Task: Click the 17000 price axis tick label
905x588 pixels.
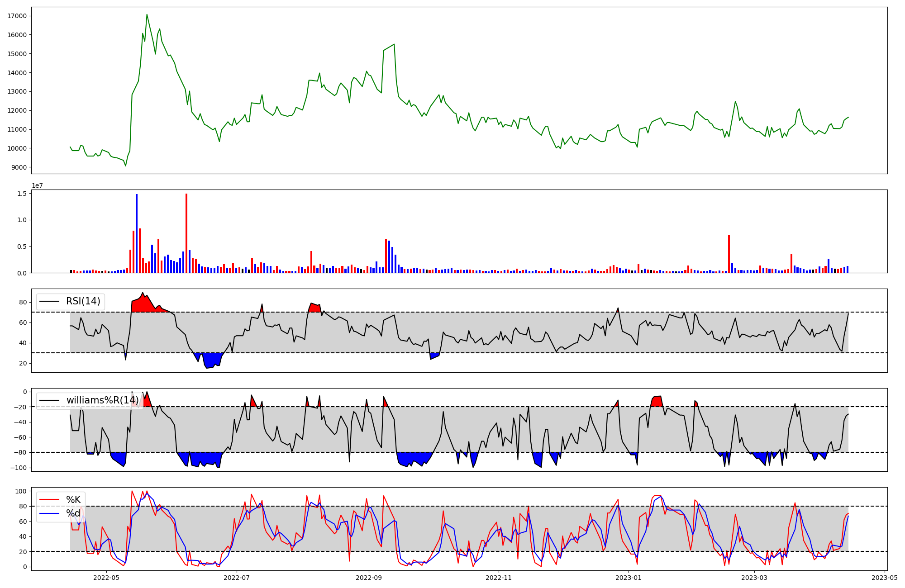Action: pos(17,16)
